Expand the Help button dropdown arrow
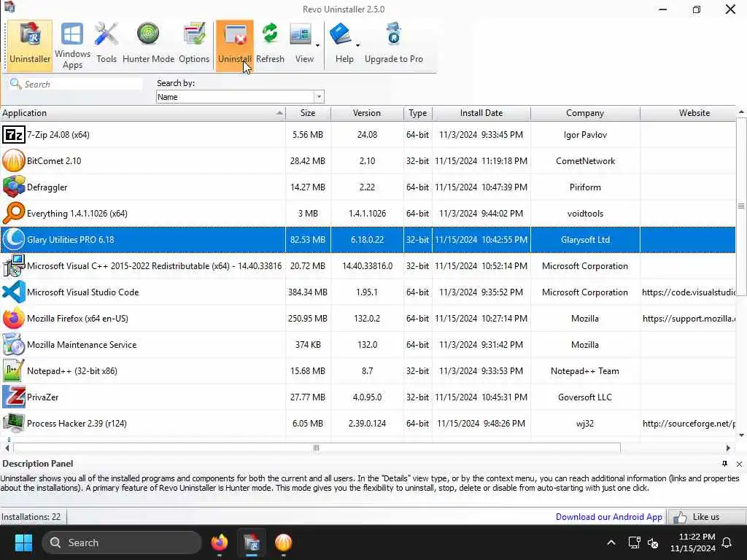Image resolution: width=747 pixels, height=560 pixels. click(357, 46)
